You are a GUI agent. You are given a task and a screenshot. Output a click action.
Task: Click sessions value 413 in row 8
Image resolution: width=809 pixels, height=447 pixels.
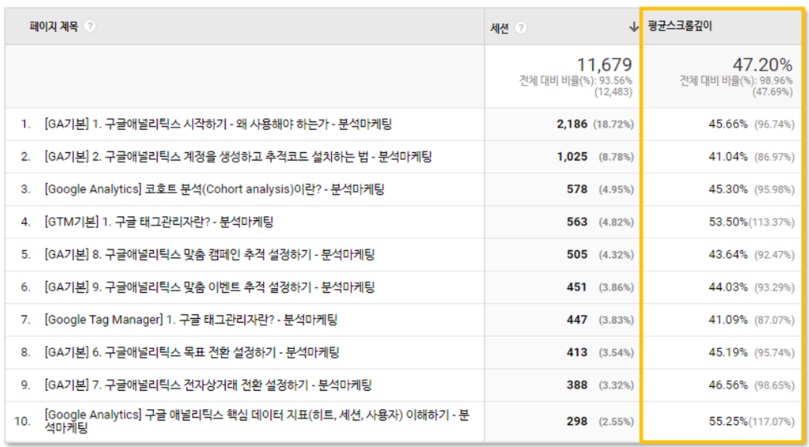pyautogui.click(x=577, y=353)
